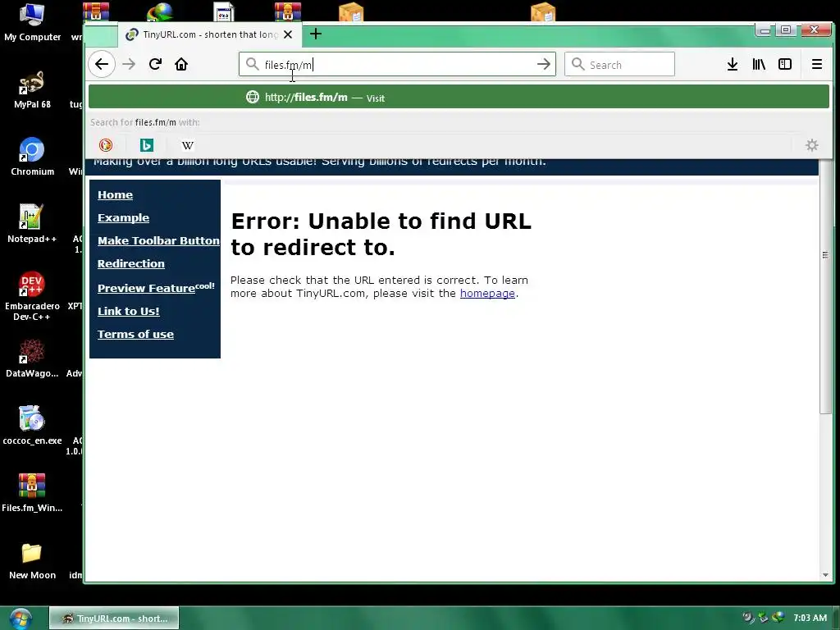Screen dimensions: 840x630
Task: Open MyPal 68 desktop shortcut
Action: click(32, 90)
